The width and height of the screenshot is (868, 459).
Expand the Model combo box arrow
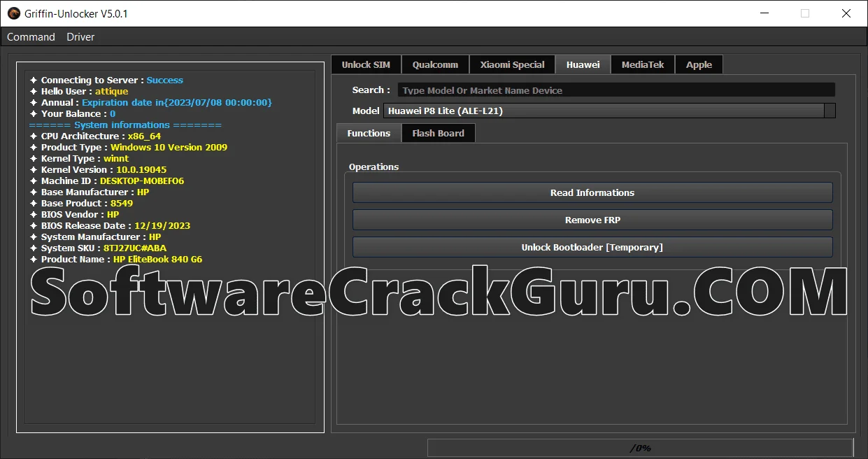pos(830,111)
